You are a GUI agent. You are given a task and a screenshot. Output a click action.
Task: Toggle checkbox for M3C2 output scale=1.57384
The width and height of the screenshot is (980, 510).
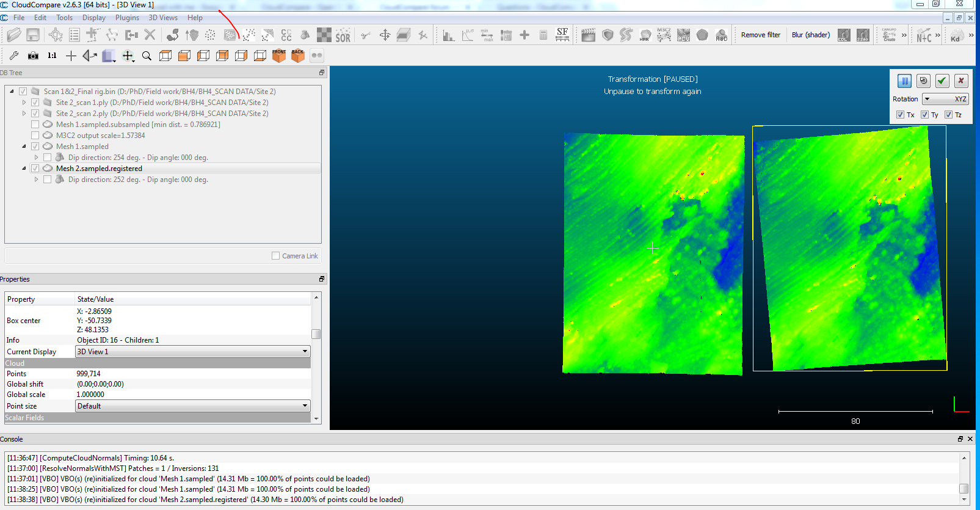[35, 136]
